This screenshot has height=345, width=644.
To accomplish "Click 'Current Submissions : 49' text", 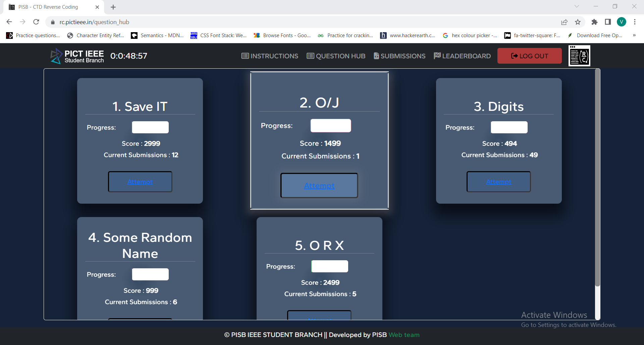I will click(499, 155).
